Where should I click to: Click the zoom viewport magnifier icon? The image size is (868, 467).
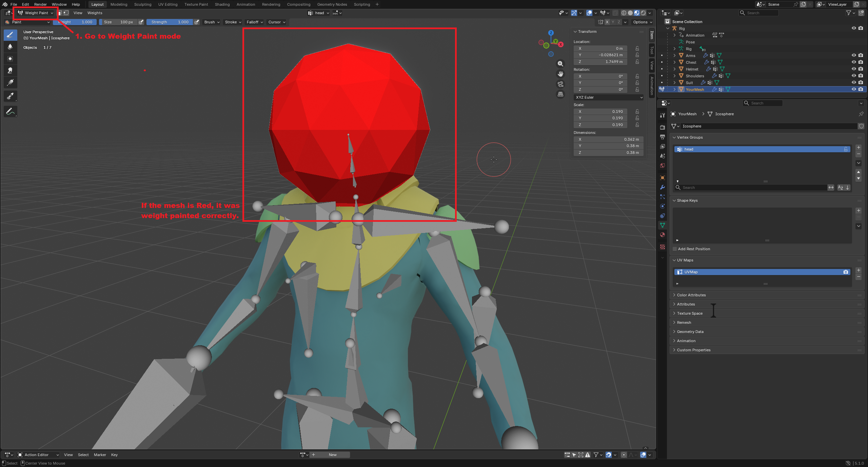pyautogui.click(x=560, y=64)
